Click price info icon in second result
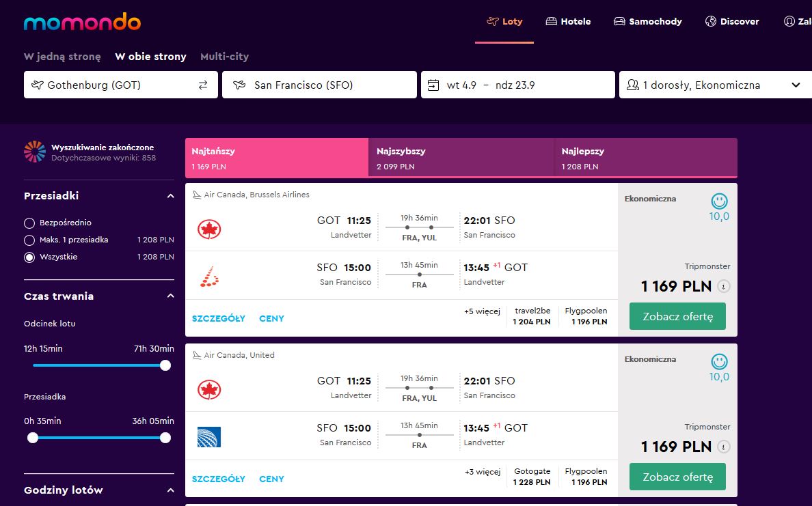 click(723, 447)
